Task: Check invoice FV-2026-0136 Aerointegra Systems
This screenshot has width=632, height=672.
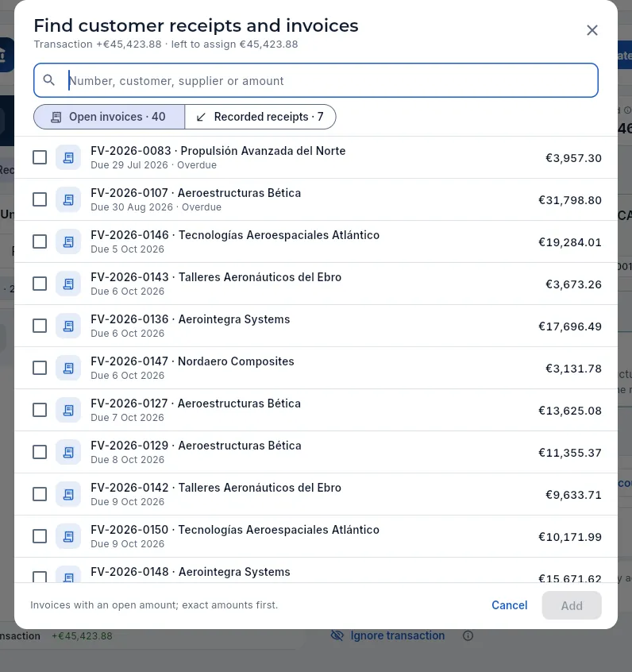Action: 40,326
